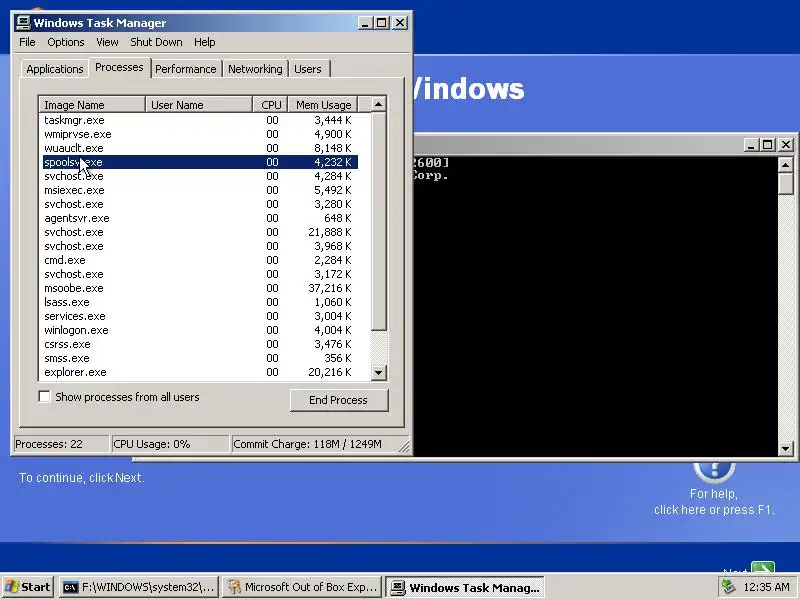Click the process list scroll up arrow
800x600 pixels.
point(378,105)
